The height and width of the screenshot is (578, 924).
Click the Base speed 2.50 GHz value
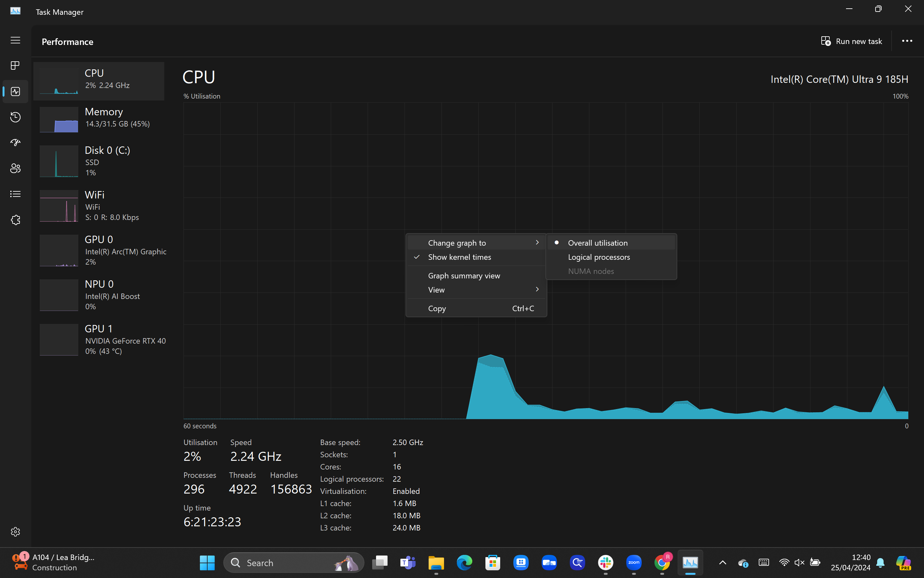click(408, 442)
